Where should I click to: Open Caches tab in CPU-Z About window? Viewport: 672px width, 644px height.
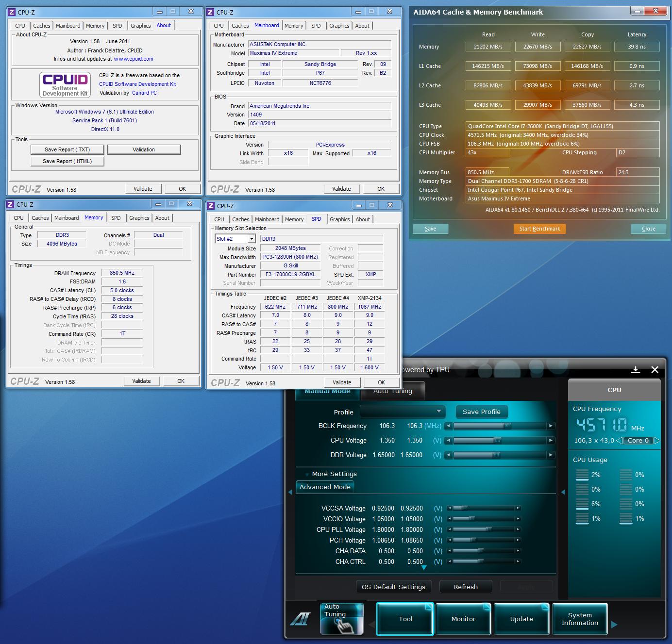(x=42, y=26)
